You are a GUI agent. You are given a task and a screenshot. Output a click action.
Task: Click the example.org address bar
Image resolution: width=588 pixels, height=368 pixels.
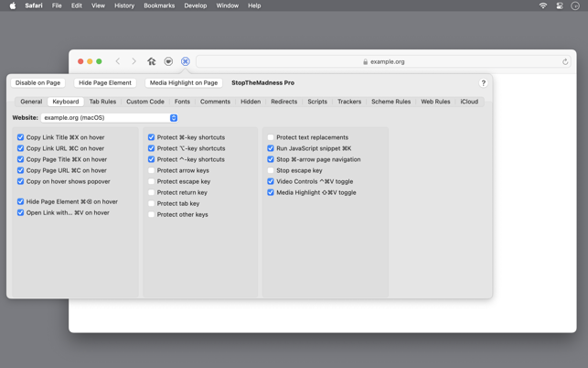click(x=383, y=61)
